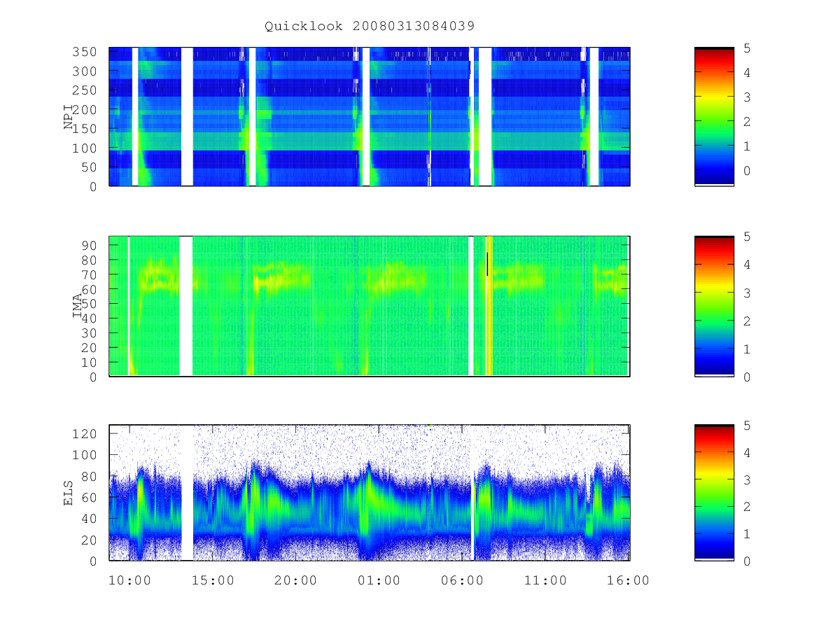Click the 06:00 time axis label

click(x=463, y=580)
